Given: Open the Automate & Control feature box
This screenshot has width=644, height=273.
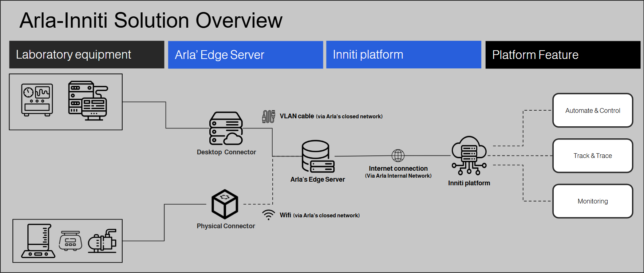Looking at the screenshot, I should point(593,110).
